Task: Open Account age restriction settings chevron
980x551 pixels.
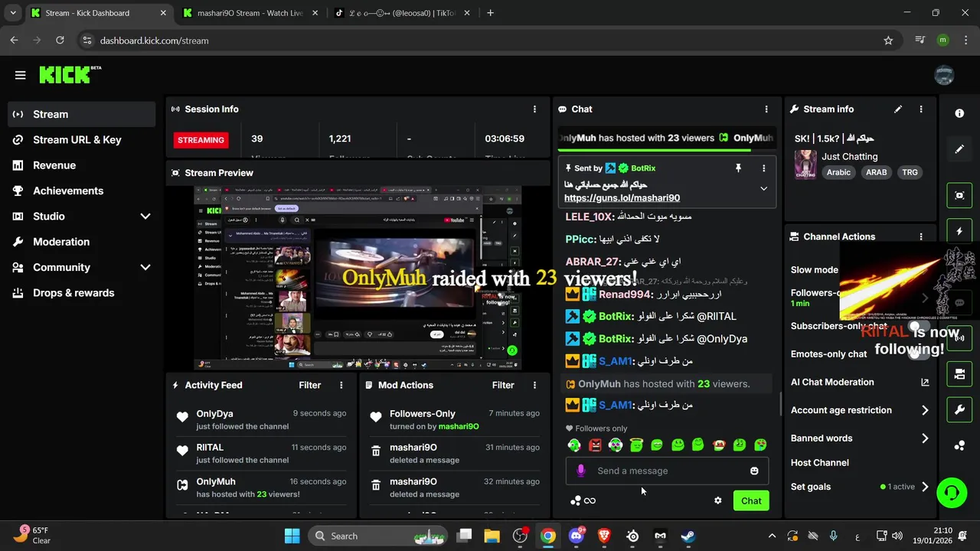Action: [925, 410]
